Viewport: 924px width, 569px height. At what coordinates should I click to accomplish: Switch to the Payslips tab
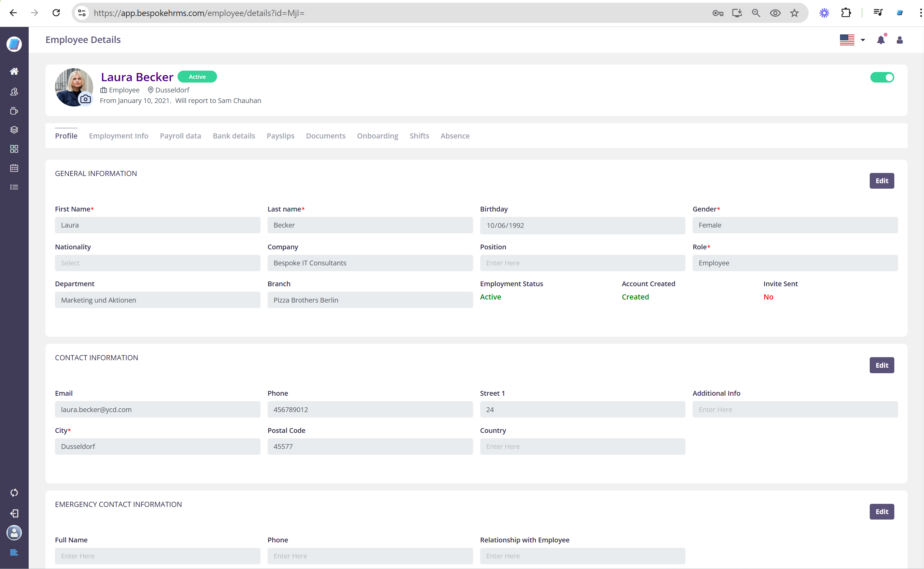pos(280,136)
